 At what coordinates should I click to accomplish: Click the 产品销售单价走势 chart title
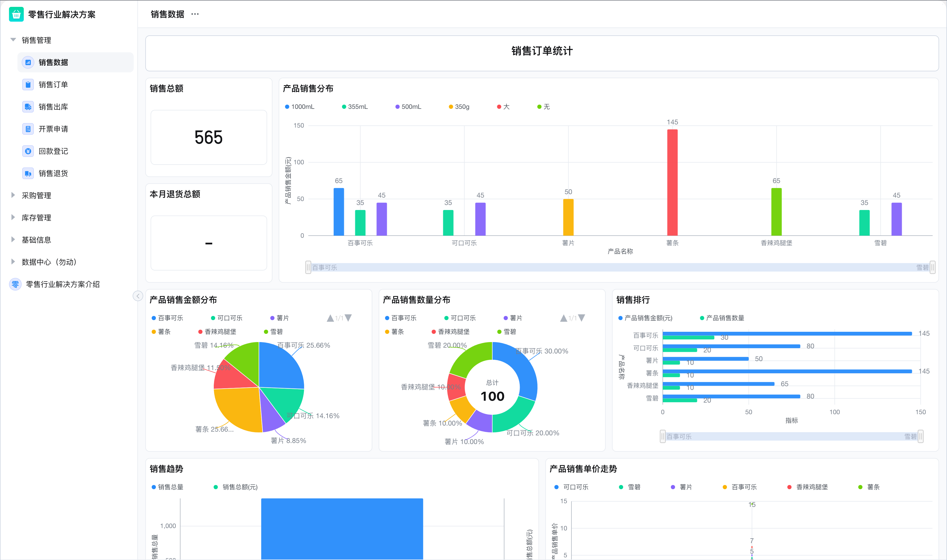[x=583, y=469]
